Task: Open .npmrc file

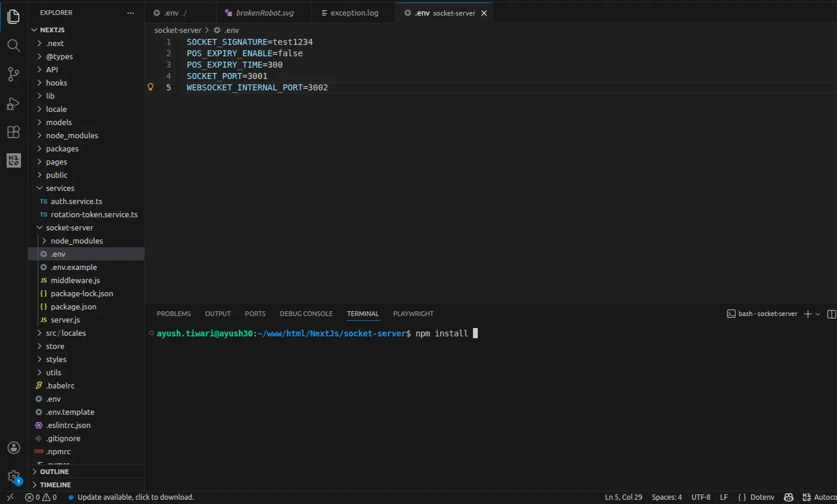Action: pyautogui.click(x=58, y=451)
